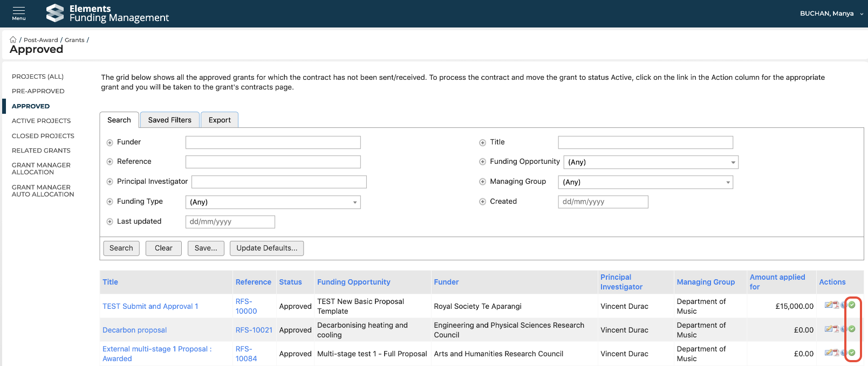Sort the grid by Amount applied for
Image resolution: width=868 pixels, height=366 pixels.
tap(777, 282)
